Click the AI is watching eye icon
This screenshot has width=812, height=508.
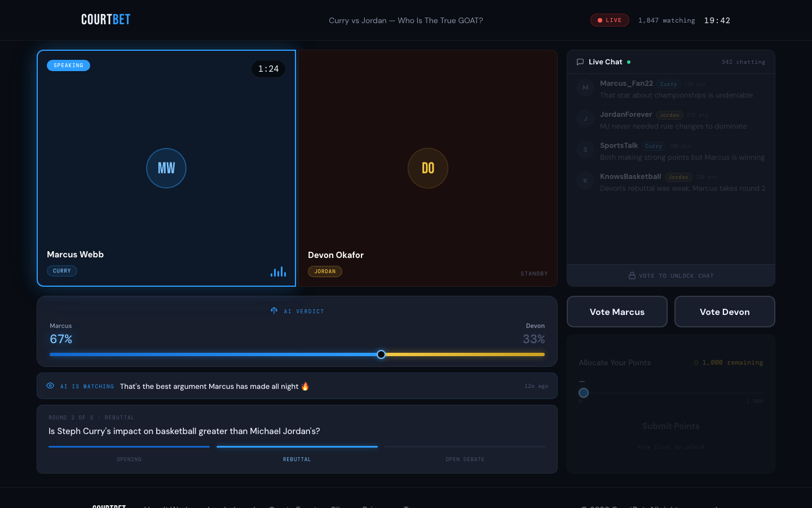50,386
